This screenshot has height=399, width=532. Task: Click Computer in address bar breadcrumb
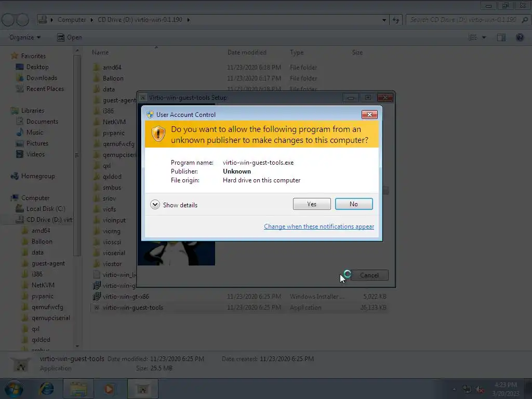point(72,20)
